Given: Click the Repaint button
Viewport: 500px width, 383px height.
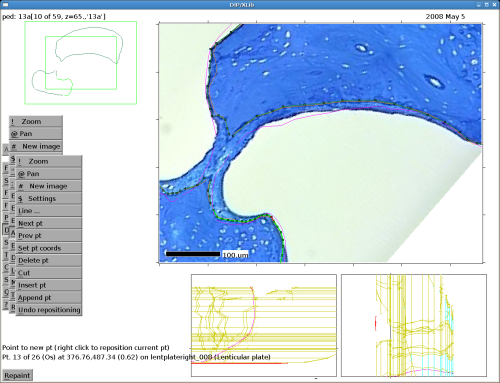Looking at the screenshot, I should tap(17, 375).
